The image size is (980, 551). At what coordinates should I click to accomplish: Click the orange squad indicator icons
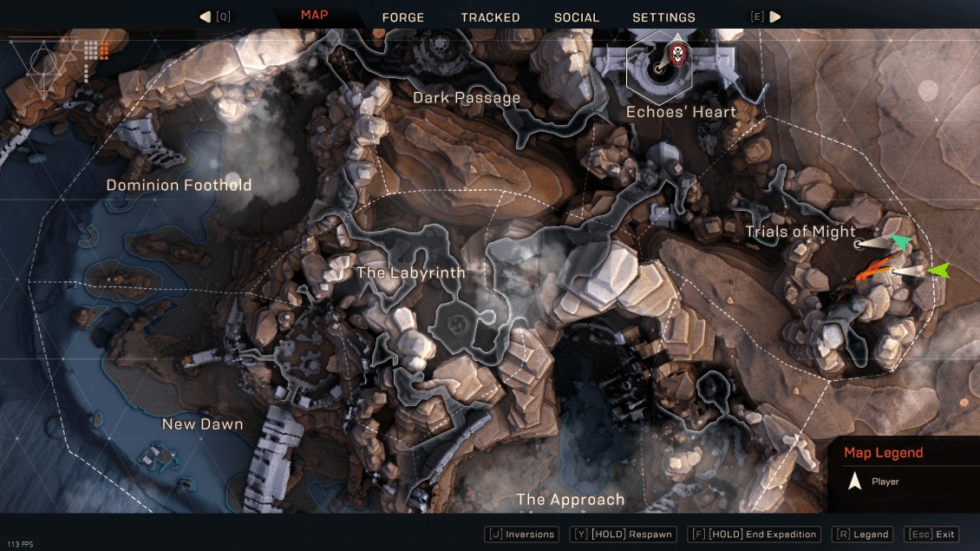(x=104, y=50)
